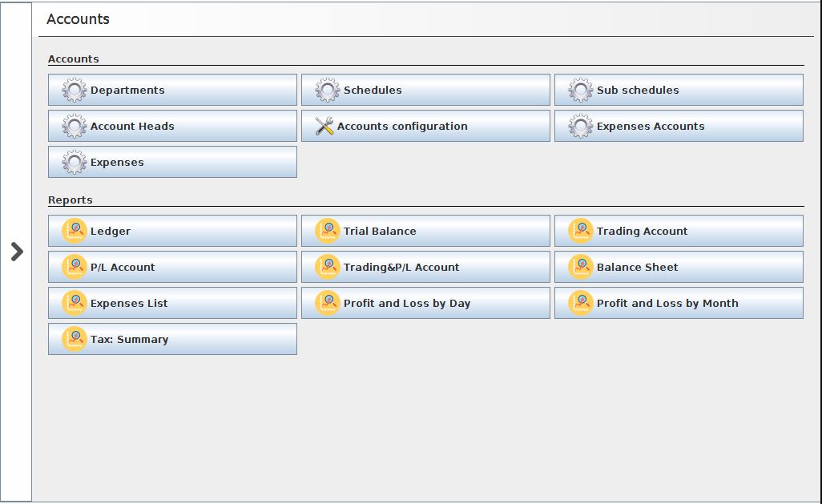Viewport: 822px width, 504px height.
Task: Open the Expenses configuration button
Action: click(x=172, y=163)
